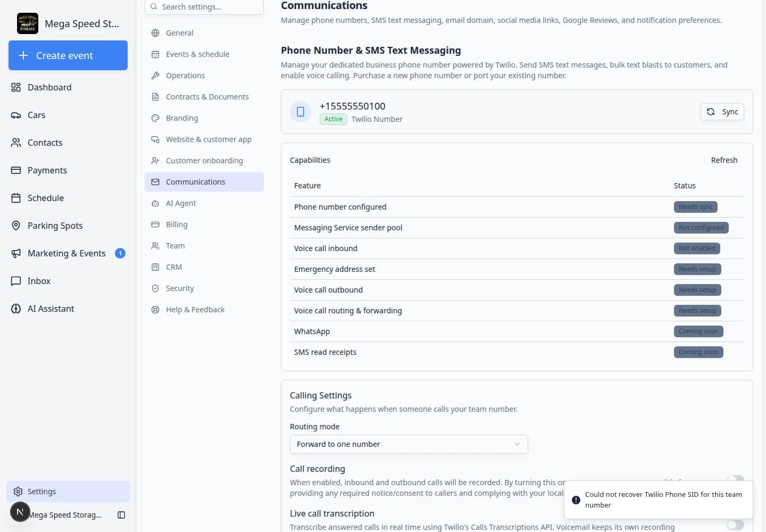This screenshot has width=766, height=532.
Task: Click the Coming soon badge for WhatsApp
Action: pyautogui.click(x=698, y=331)
